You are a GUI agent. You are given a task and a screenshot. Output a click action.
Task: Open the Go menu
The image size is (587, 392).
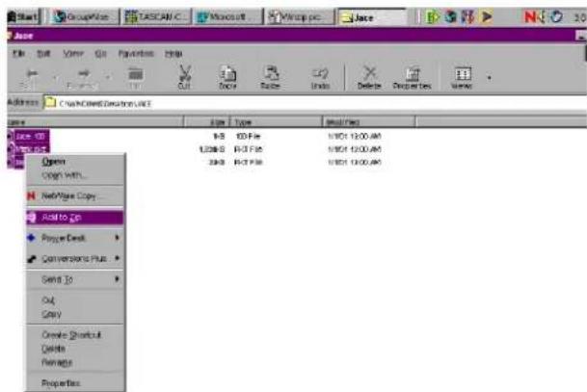(100, 54)
